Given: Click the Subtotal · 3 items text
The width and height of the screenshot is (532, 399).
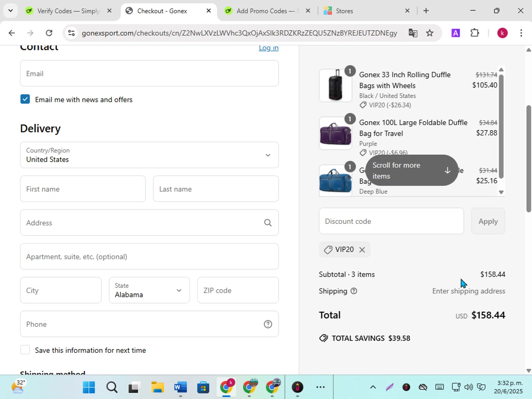Looking at the screenshot, I should pos(347,275).
